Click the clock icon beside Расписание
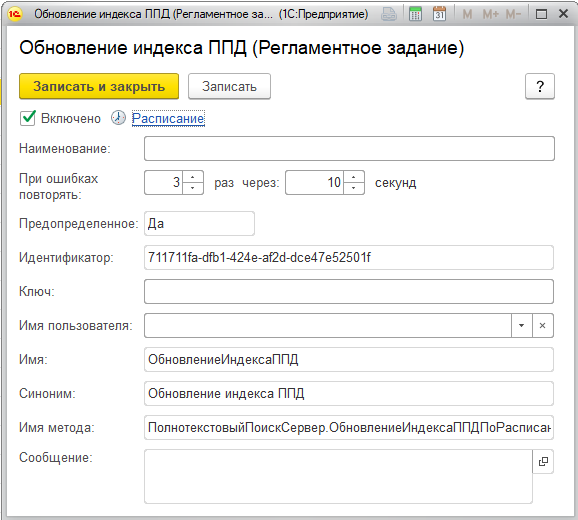Viewport: 578px width, 520px height. pos(118,118)
